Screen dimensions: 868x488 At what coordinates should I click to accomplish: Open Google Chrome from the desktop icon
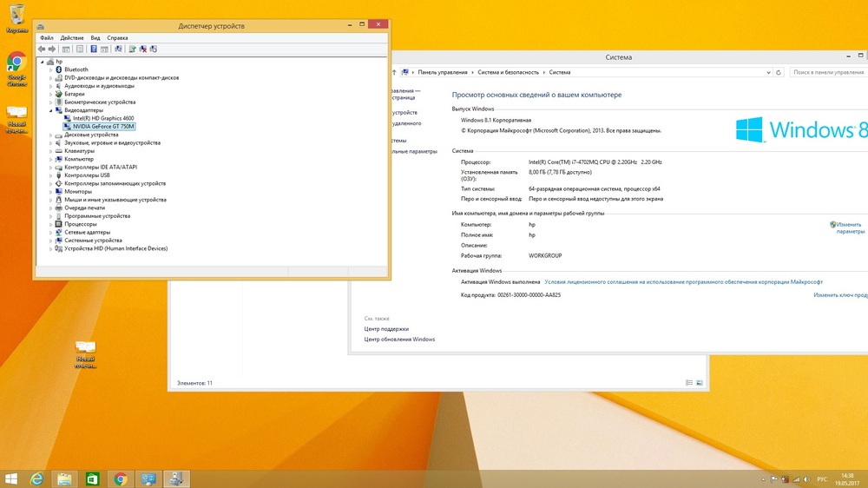click(16, 63)
